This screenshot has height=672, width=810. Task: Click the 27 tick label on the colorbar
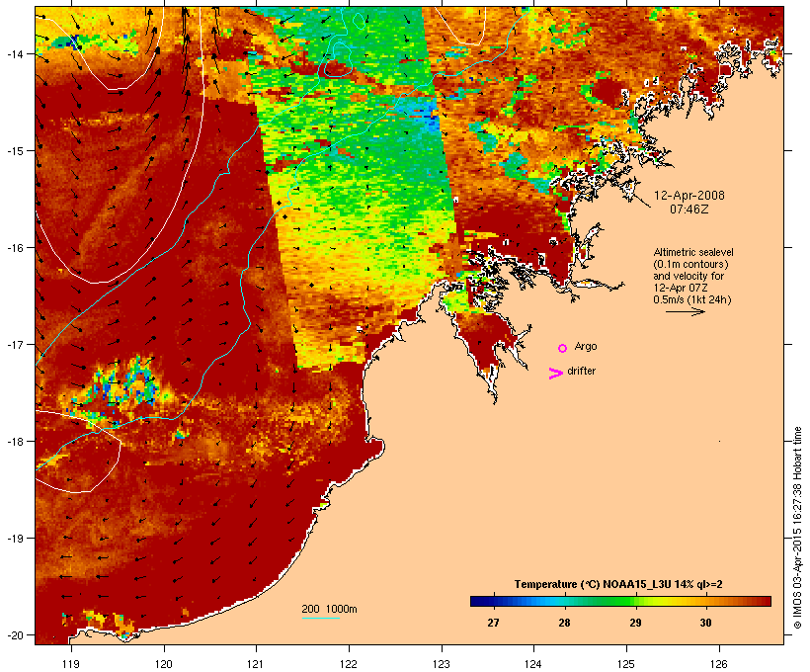[493, 623]
